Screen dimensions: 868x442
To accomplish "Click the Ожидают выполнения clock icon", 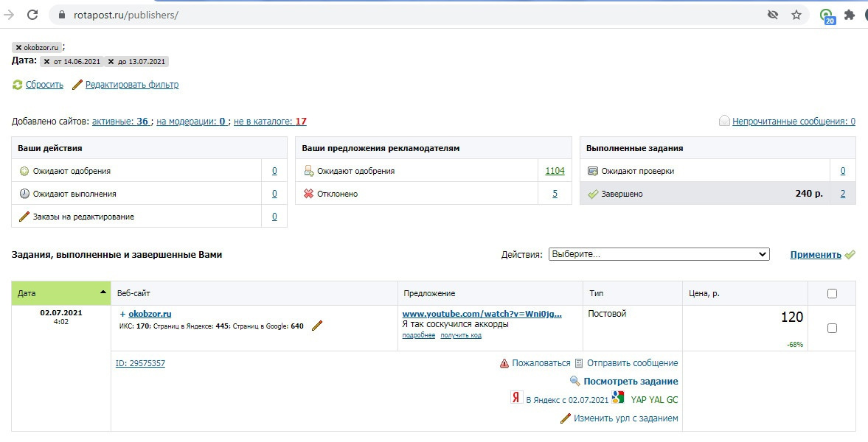I will tap(24, 194).
